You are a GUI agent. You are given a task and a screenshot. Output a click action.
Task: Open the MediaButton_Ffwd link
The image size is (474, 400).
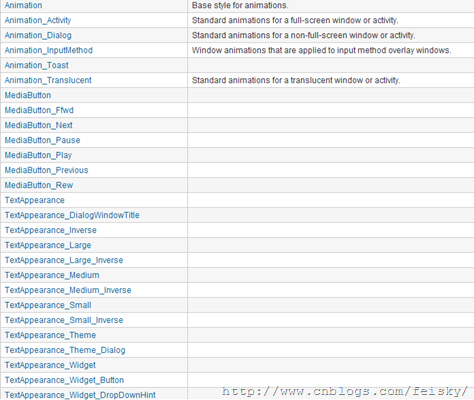(x=39, y=110)
